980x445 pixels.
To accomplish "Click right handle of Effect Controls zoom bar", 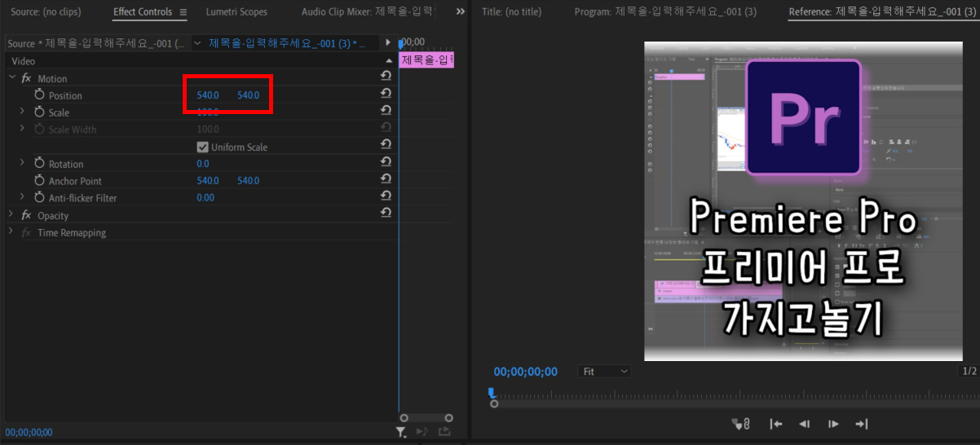I will point(449,418).
